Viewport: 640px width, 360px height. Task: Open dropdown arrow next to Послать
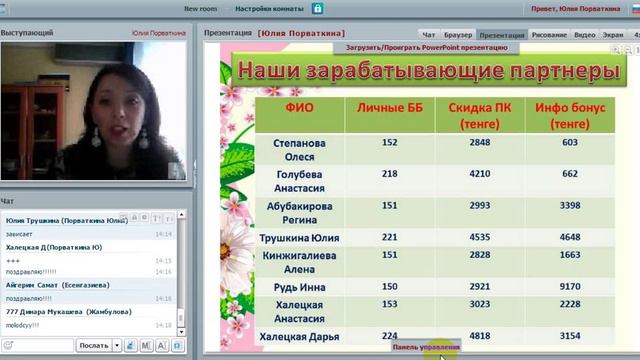coord(117,345)
